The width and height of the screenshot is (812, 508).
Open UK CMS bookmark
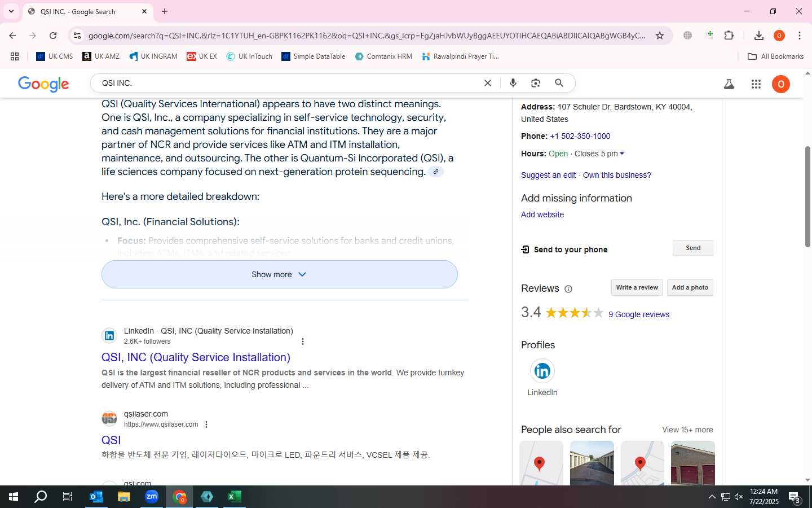pyautogui.click(x=55, y=56)
